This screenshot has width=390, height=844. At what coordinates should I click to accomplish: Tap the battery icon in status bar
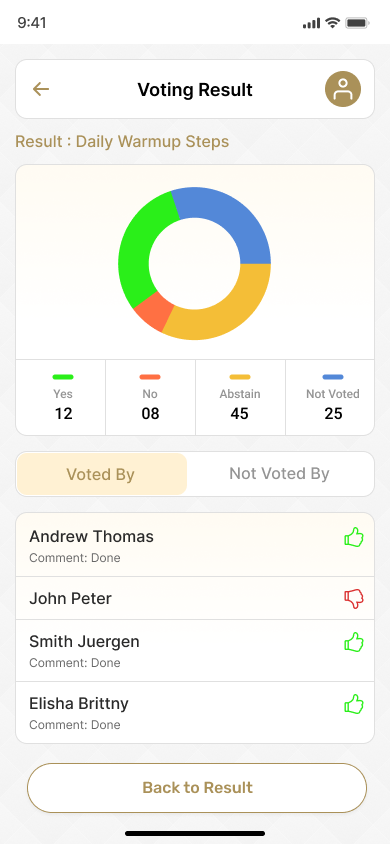(357, 23)
